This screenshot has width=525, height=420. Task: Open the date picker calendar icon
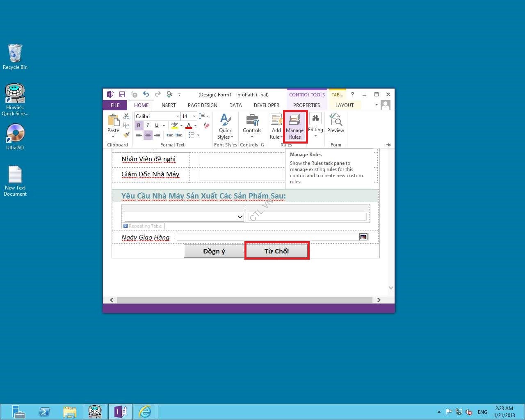click(363, 237)
